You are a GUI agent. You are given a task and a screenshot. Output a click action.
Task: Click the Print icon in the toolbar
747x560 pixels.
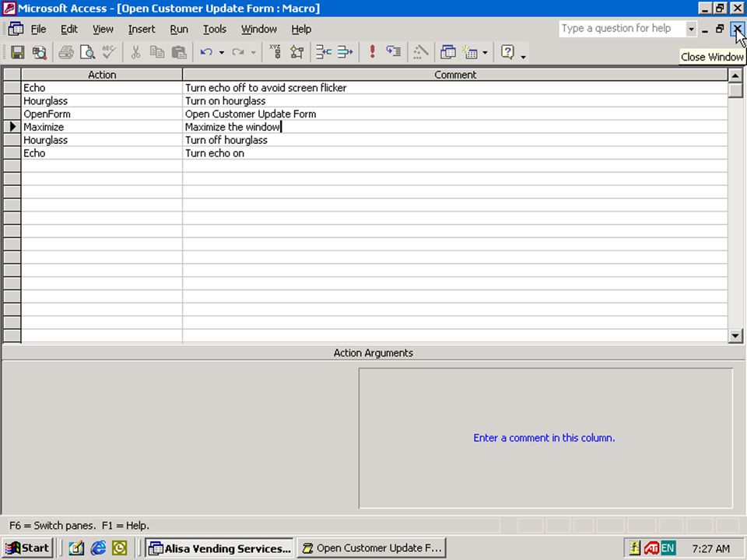click(66, 52)
